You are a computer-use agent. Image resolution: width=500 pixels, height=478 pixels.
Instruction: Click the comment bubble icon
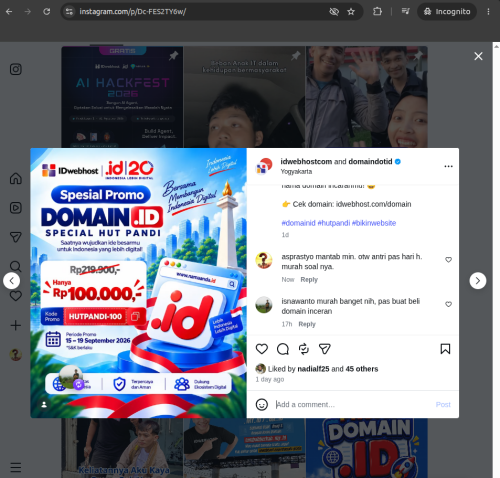coord(283,349)
